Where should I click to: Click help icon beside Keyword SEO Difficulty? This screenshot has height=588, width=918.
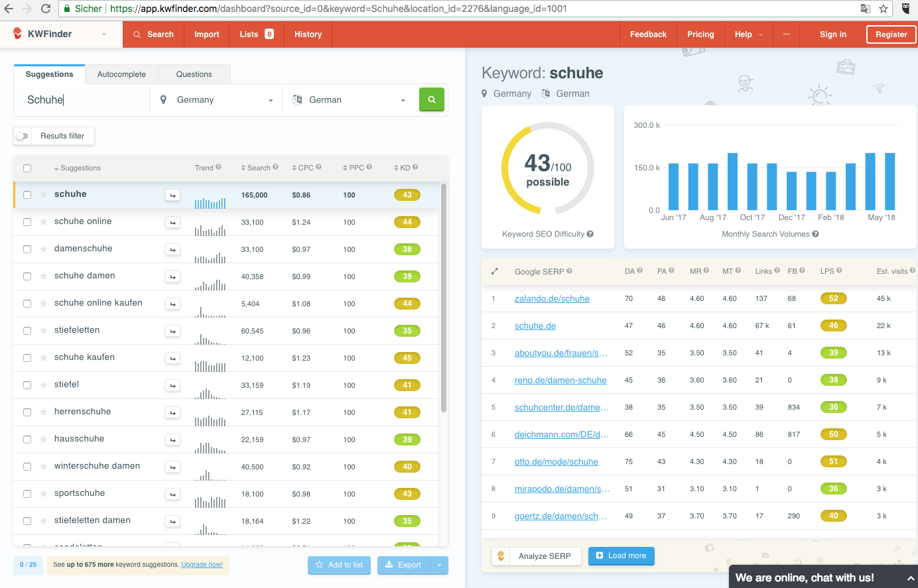(590, 234)
